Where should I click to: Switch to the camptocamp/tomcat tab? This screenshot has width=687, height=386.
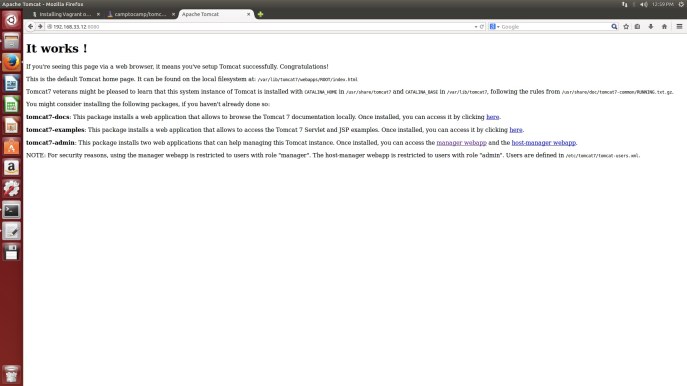(x=140, y=14)
